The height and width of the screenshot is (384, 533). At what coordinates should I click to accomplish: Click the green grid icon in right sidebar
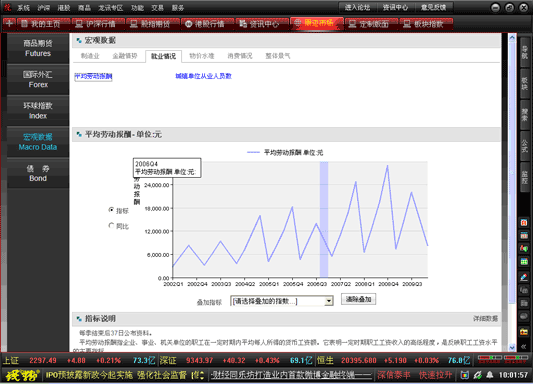pos(524,261)
